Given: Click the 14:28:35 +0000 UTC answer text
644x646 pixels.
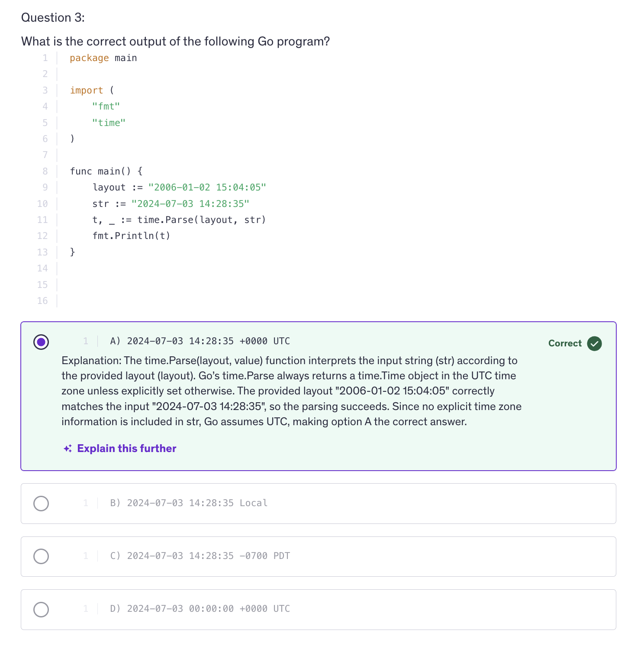Looking at the screenshot, I should (x=200, y=341).
